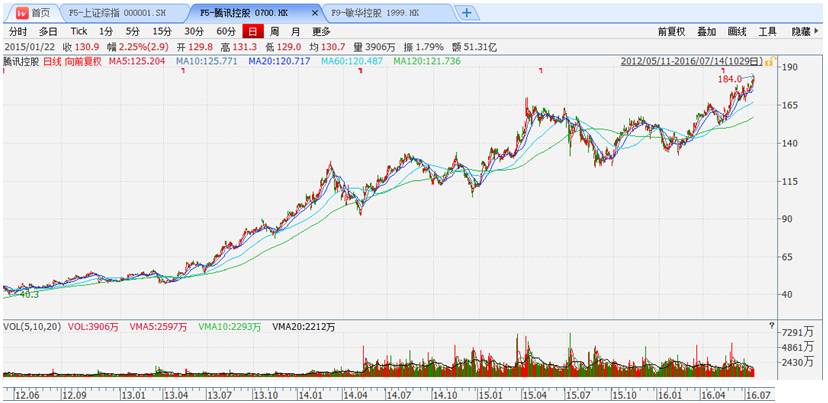The height and width of the screenshot is (403, 828).
Task: Switch to 周 weekly period
Action: (x=274, y=31)
